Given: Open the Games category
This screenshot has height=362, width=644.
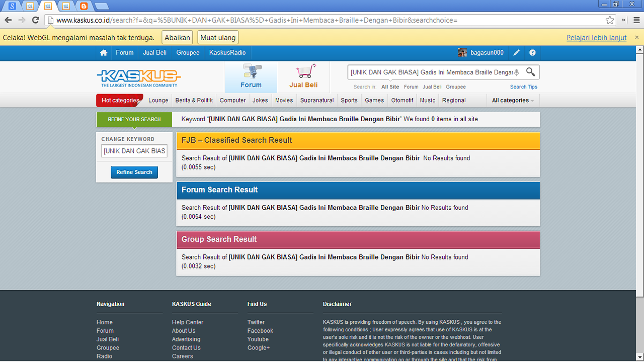Looking at the screenshot, I should click(374, 100).
